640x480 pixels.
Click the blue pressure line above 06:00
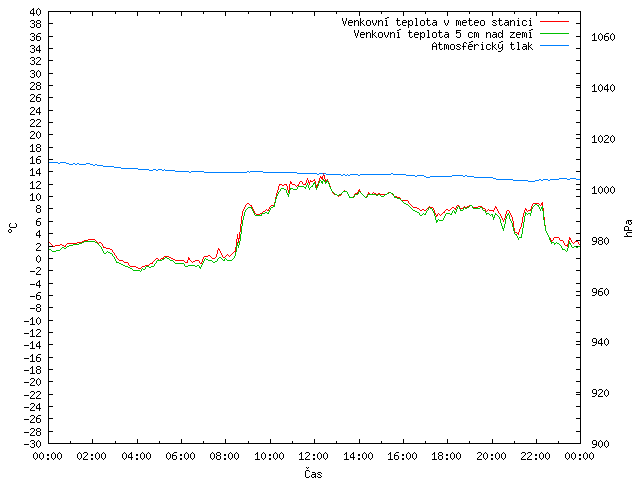point(181,171)
